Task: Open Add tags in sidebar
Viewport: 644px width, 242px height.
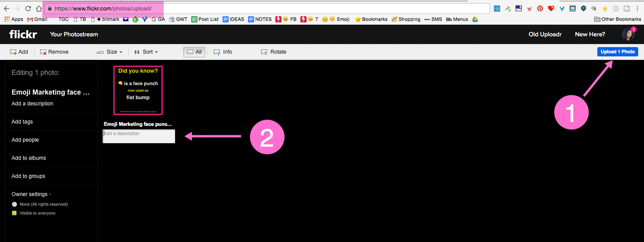Action: click(22, 122)
